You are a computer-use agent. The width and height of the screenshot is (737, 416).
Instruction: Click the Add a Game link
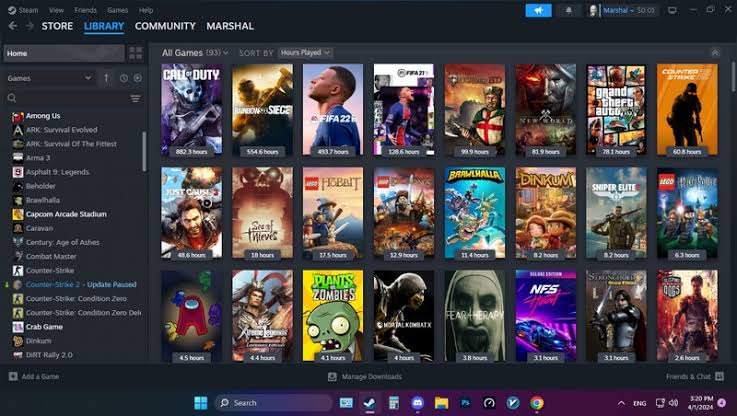point(40,376)
